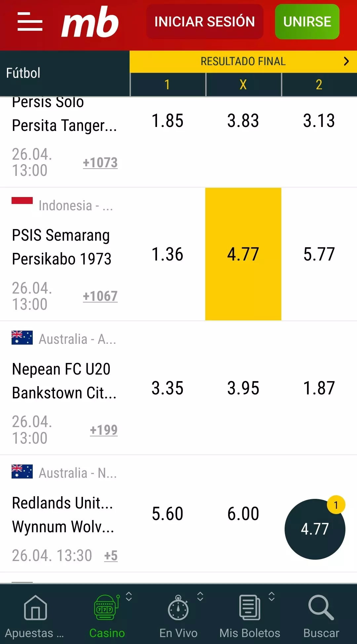The image size is (357, 644).
Task: Open Mis Boletos ticket icon
Action: pos(250,607)
